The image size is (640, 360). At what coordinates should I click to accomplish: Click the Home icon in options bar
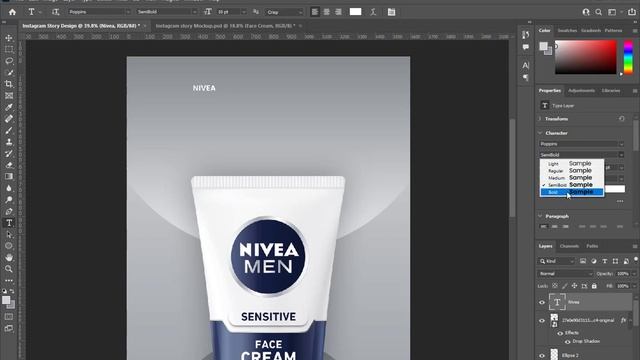coord(12,12)
